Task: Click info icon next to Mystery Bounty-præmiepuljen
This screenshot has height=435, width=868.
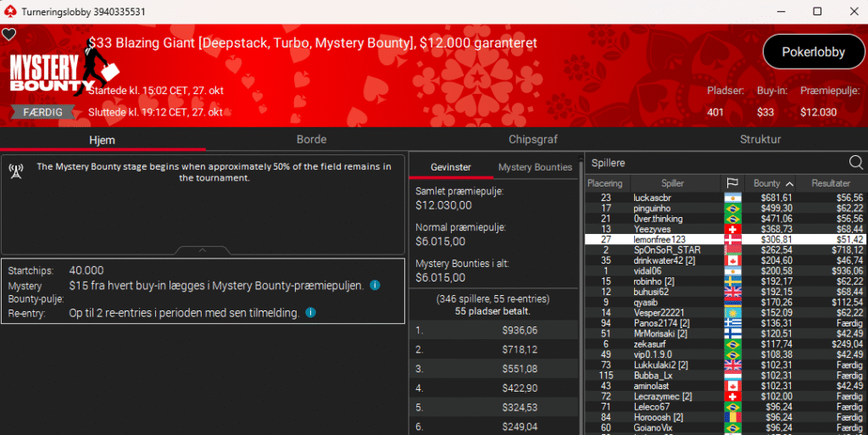Action: coord(375,286)
